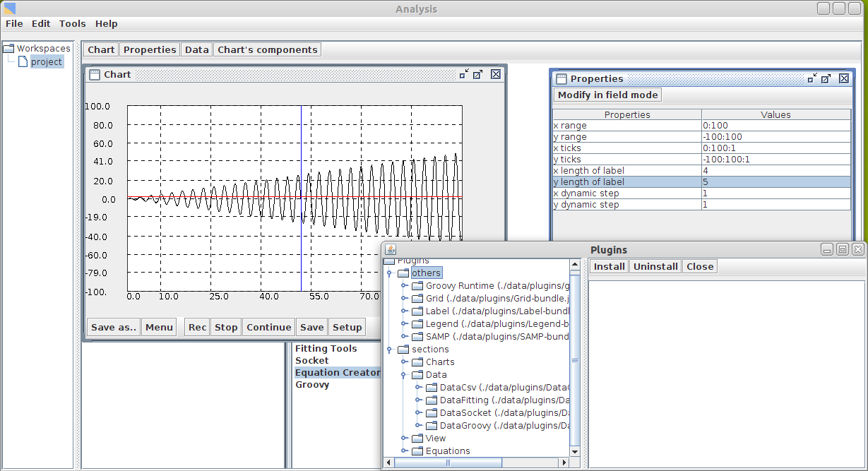
Task: Expand the Charts node
Action: tap(404, 362)
